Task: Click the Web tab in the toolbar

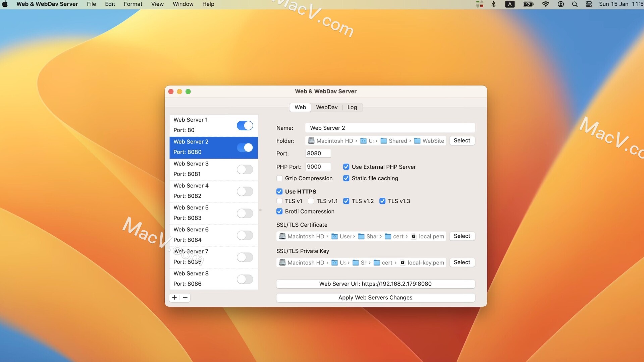Action: (300, 107)
